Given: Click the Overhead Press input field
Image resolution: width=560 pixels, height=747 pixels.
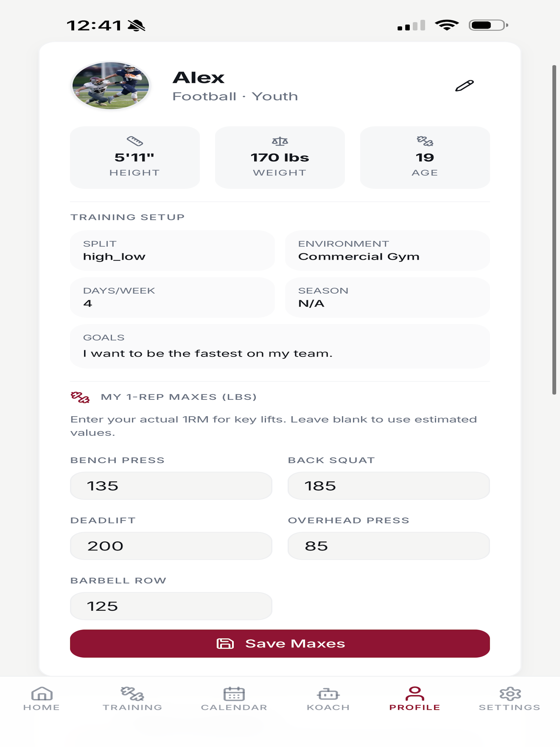Looking at the screenshot, I should click(x=389, y=546).
